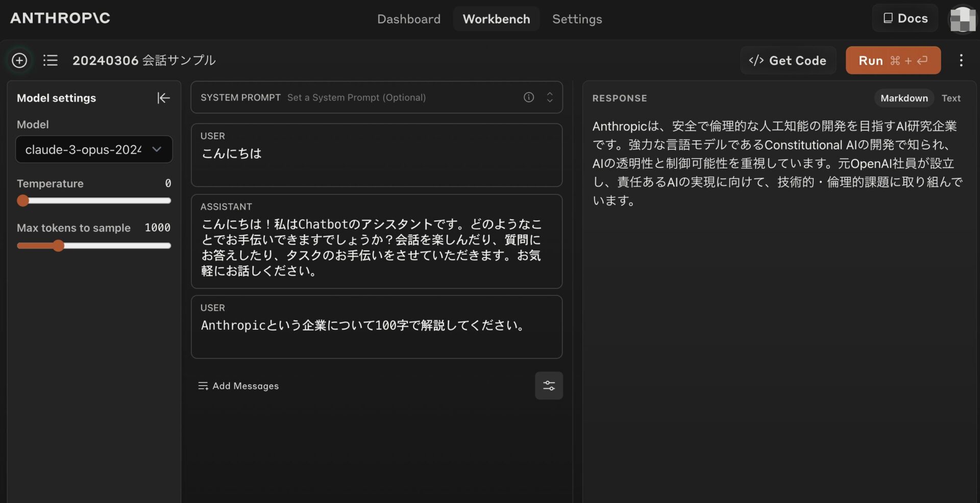This screenshot has height=503, width=980.
Task: Open the Docs link
Action: [x=905, y=18]
